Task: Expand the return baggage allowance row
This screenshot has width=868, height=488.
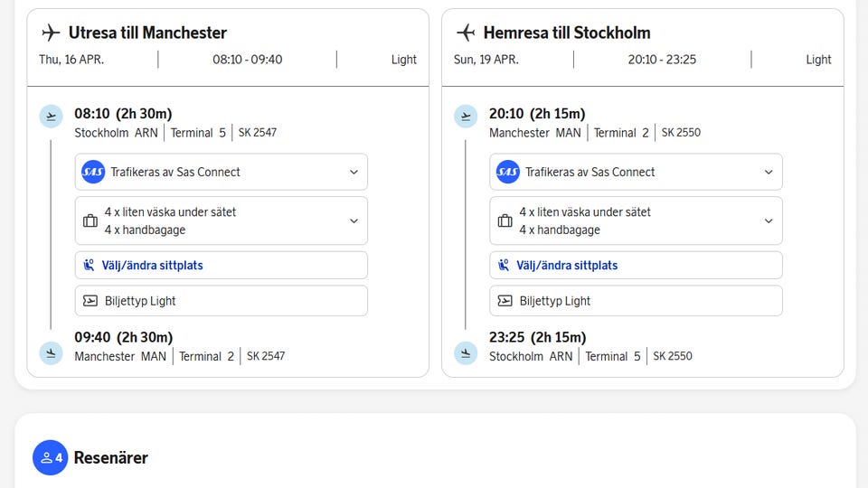Action: [x=769, y=221]
